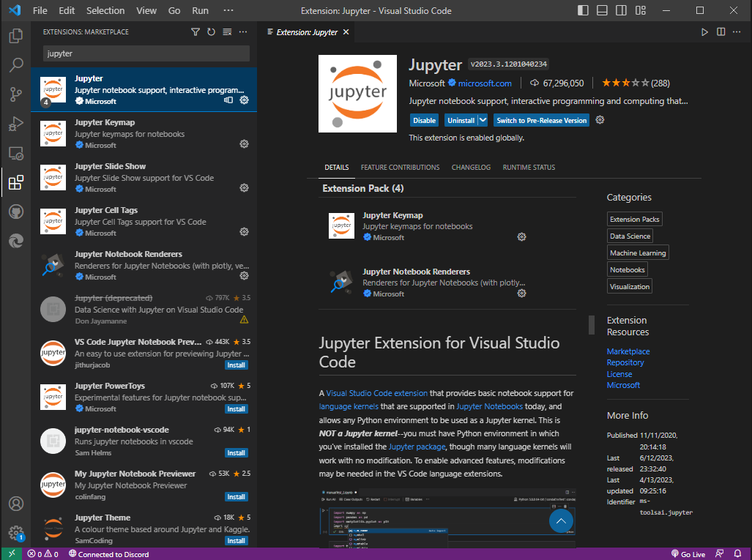Screen dimensions: 752x560
Task: Install Jupyter Theme extension
Action: (x=236, y=540)
